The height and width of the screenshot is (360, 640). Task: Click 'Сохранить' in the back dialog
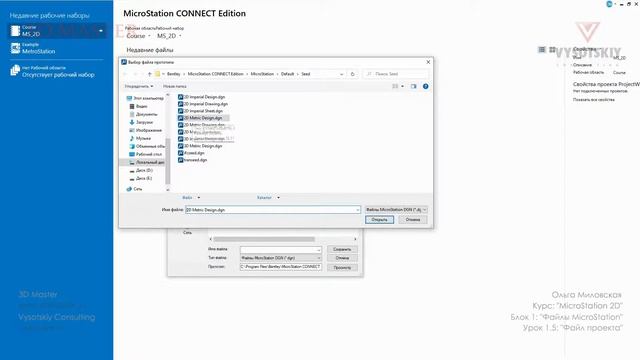coord(342,249)
